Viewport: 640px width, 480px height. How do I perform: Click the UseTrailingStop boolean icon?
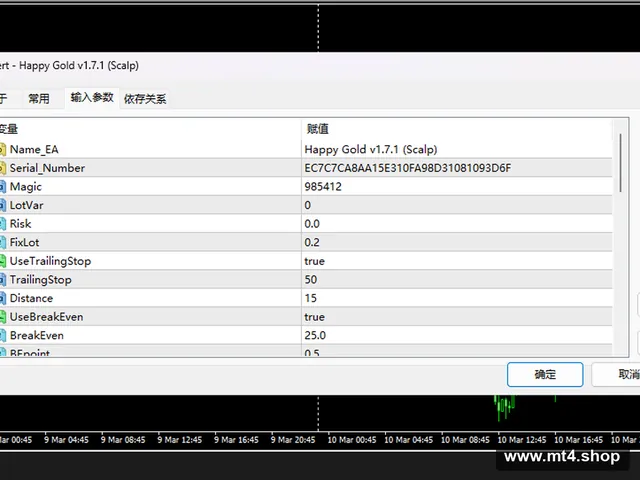[2, 261]
